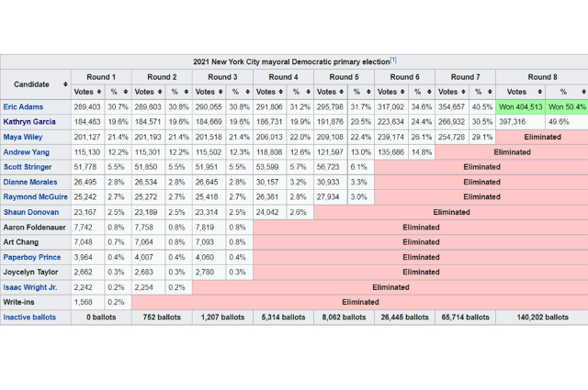Sort by Round 5 percent arrow
This screenshot has width=588, height=390.
tap(368, 92)
